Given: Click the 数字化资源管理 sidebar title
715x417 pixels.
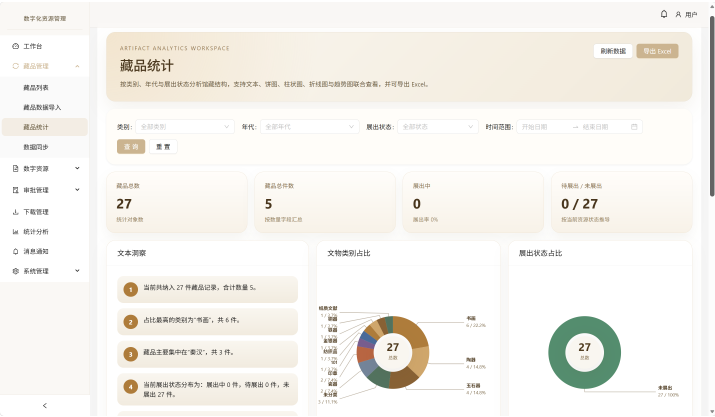Looking at the screenshot, I should [x=45, y=18].
